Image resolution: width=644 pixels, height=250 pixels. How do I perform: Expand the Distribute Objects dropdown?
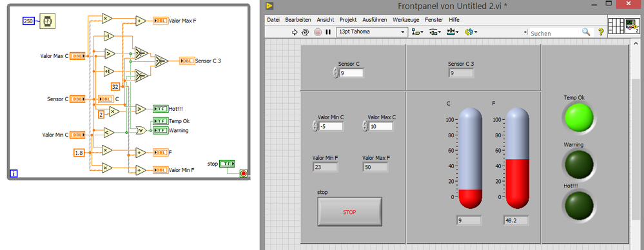[435, 32]
